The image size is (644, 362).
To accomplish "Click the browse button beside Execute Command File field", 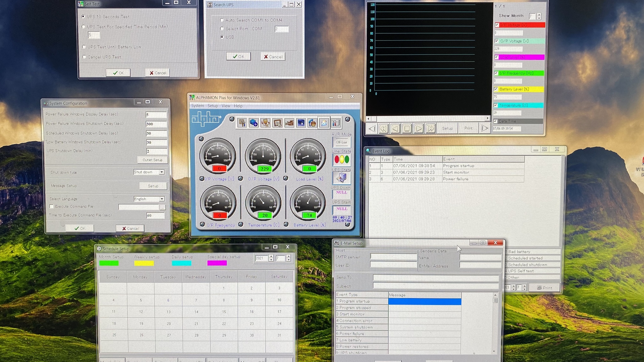I will click(x=163, y=207).
